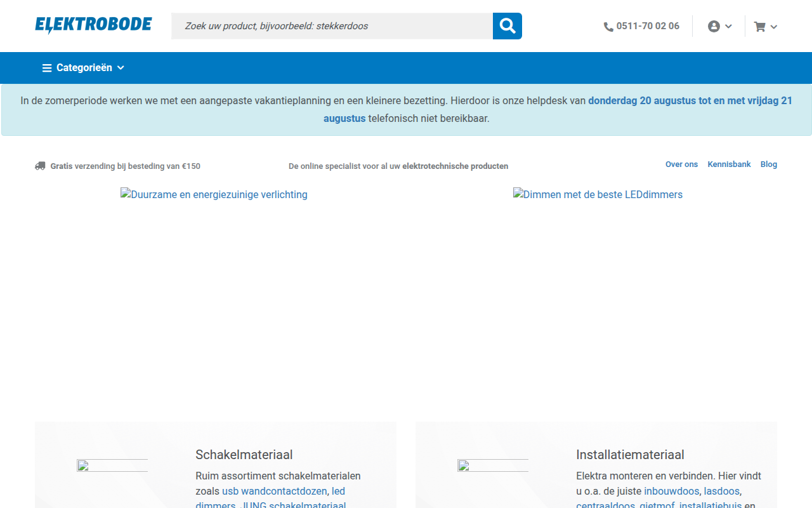The width and height of the screenshot is (812, 508).
Task: Open the Installatiemateriaal heading
Action: 630,455
